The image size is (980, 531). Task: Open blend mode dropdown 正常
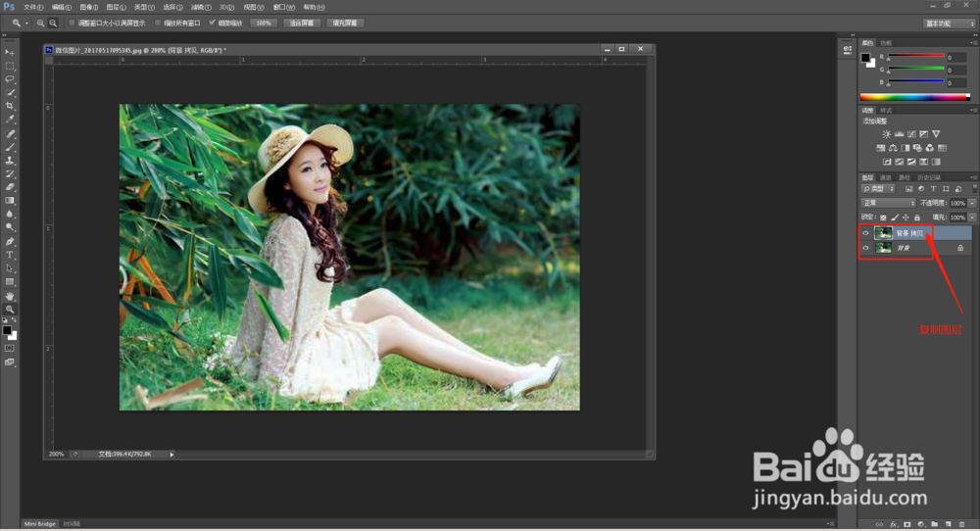click(888, 203)
